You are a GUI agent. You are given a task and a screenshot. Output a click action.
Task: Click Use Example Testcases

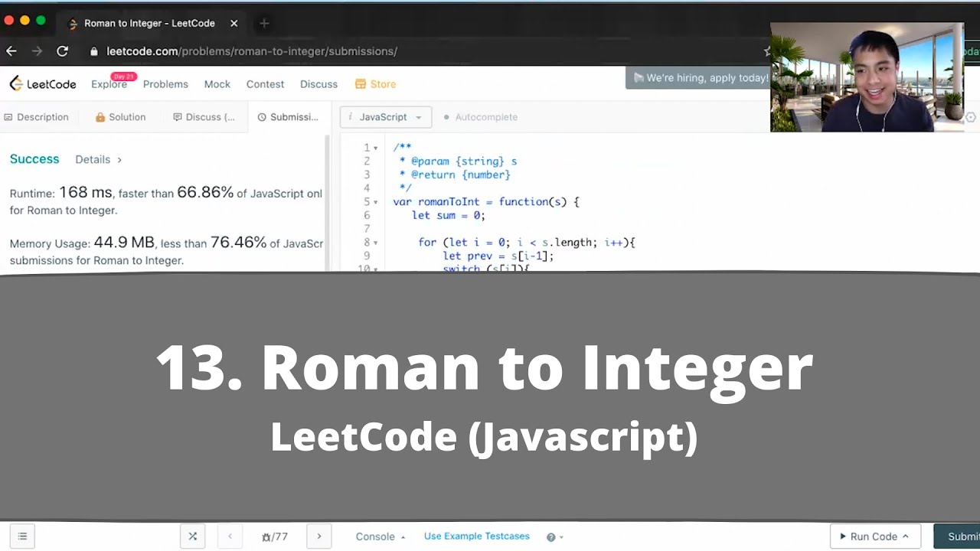click(477, 536)
